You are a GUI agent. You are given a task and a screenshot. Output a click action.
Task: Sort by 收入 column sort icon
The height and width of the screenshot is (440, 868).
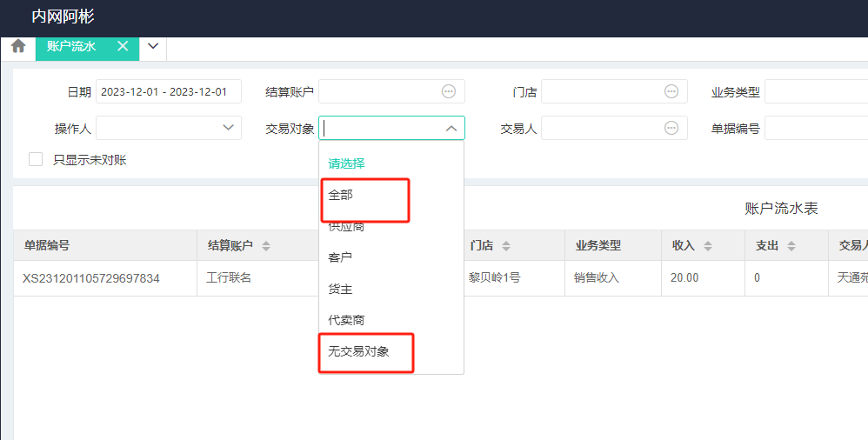point(708,246)
